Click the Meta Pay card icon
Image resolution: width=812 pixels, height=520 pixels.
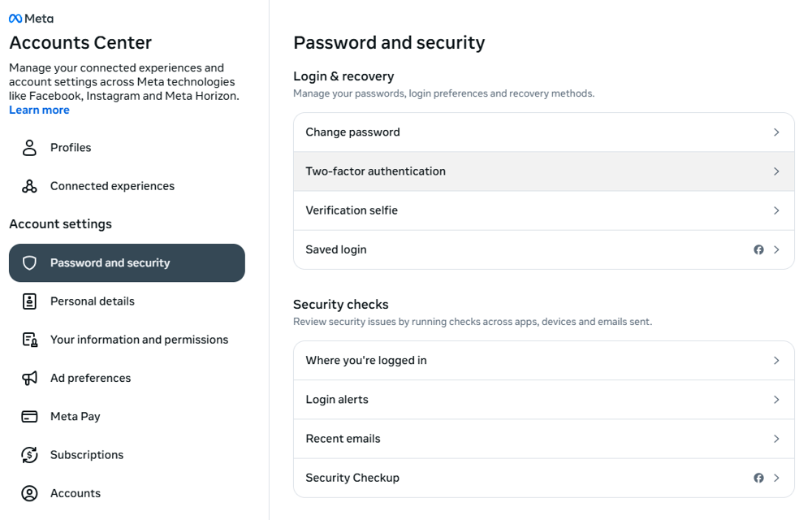click(29, 416)
